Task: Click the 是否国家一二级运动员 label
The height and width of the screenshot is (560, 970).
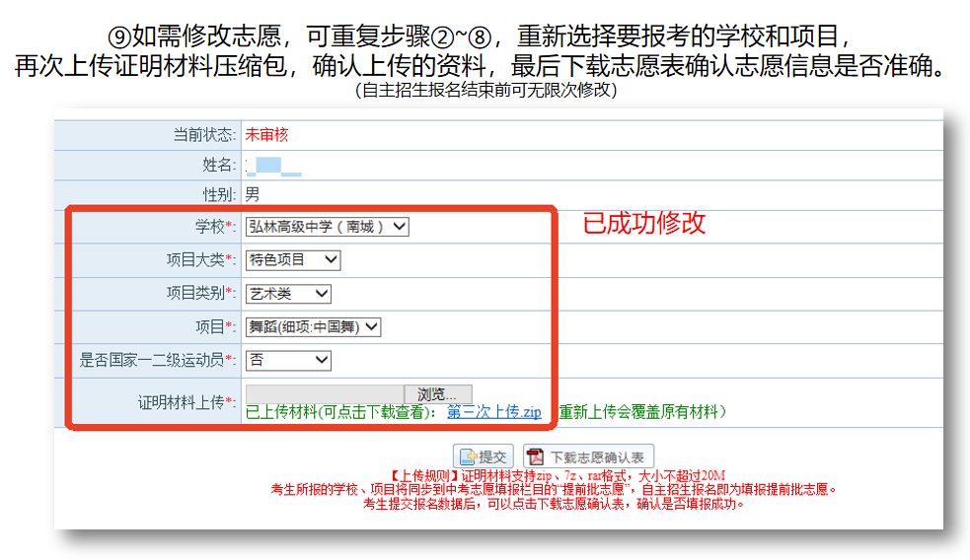Action: (157, 361)
